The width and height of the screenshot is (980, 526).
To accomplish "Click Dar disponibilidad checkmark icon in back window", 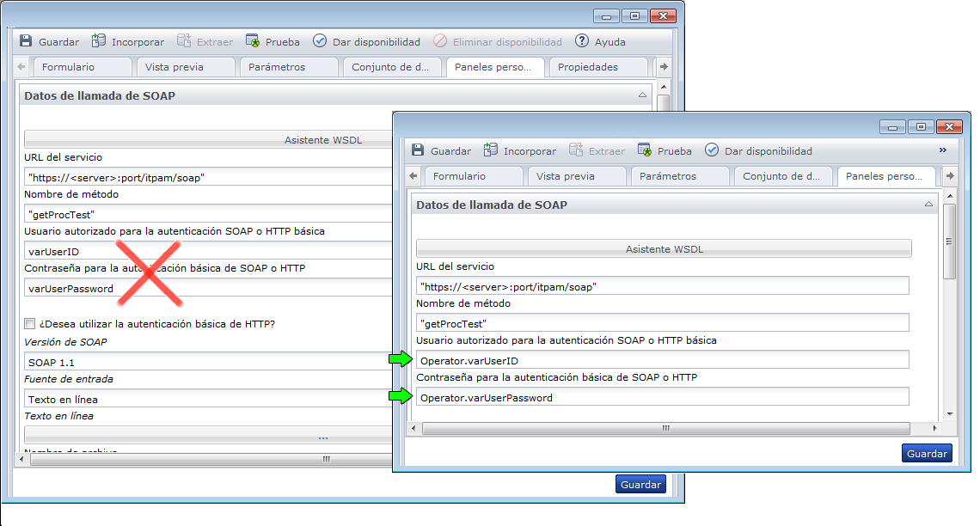I will 320,41.
